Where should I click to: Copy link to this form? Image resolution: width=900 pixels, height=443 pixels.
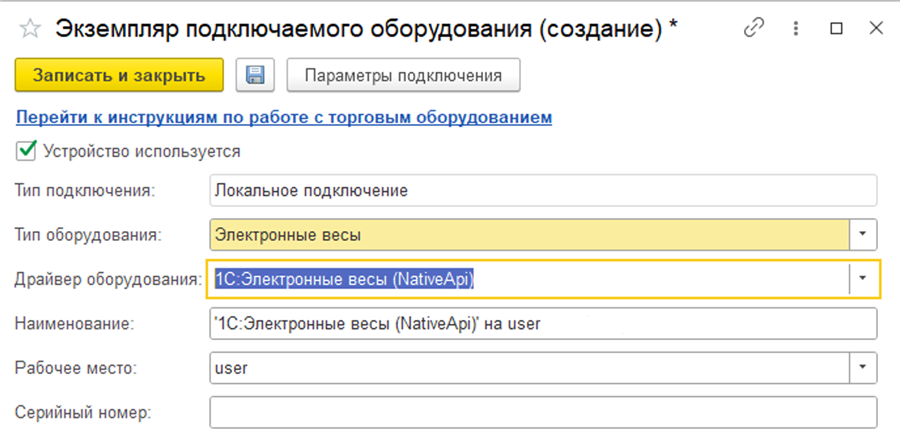coord(754,29)
